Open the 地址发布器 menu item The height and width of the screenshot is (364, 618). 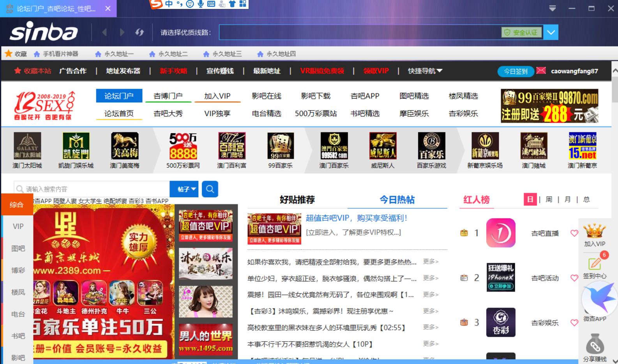click(123, 71)
